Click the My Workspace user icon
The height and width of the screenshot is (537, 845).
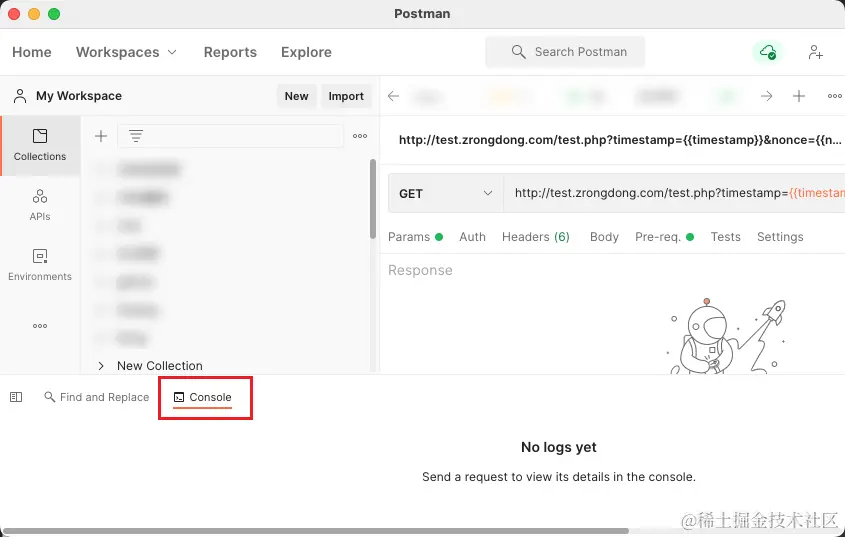20,96
